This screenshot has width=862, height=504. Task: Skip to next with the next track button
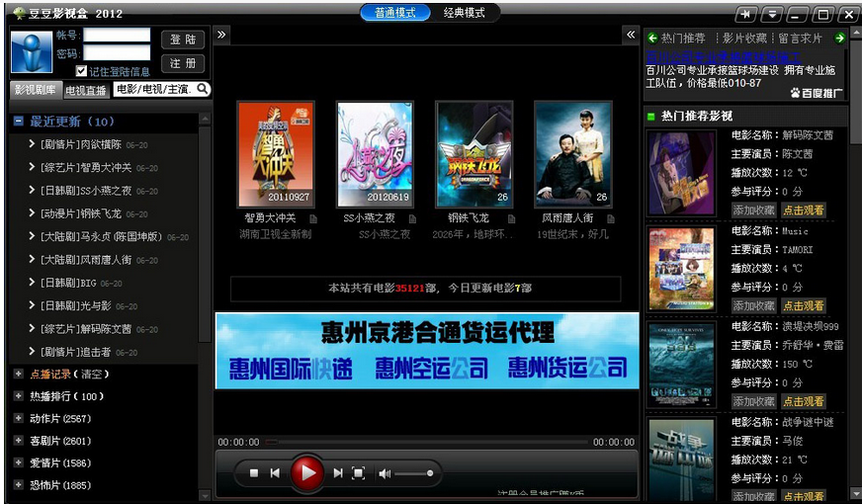(x=338, y=473)
